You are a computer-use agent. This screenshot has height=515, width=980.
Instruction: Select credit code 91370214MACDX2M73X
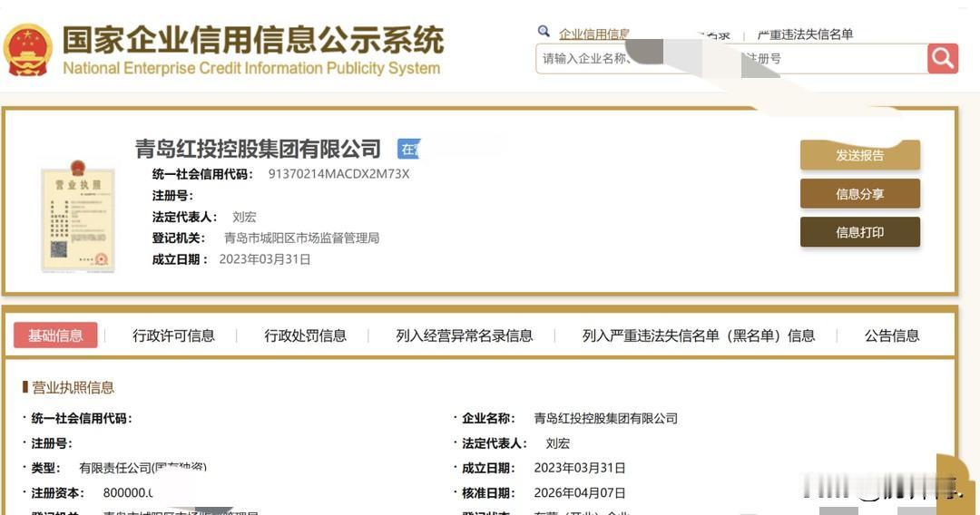[x=338, y=174]
